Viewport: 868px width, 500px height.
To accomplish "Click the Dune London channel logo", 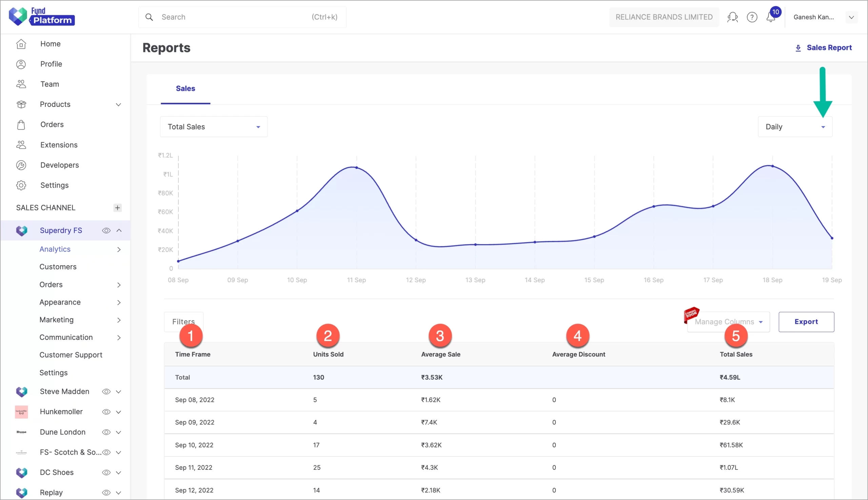I will (x=21, y=432).
